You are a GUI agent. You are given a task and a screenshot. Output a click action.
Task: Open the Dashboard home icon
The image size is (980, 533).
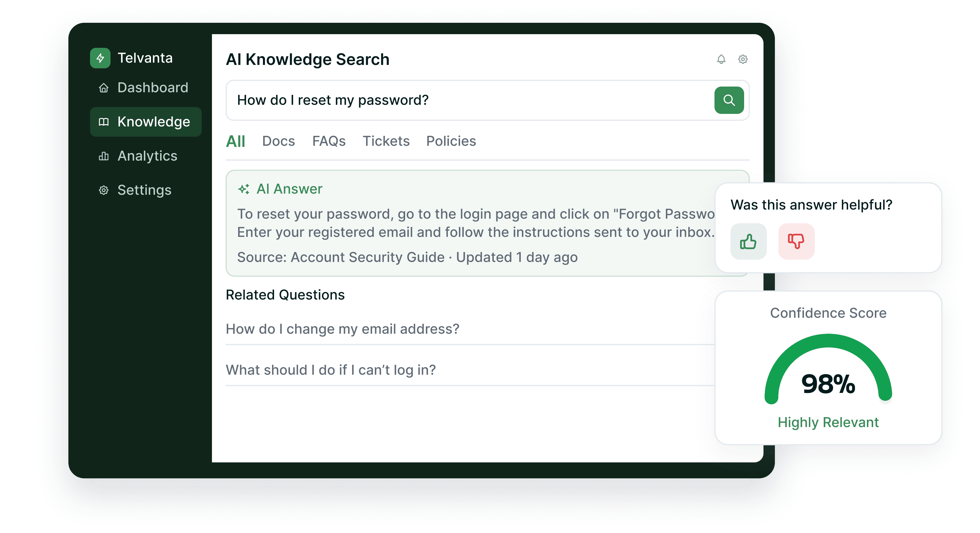coord(103,88)
